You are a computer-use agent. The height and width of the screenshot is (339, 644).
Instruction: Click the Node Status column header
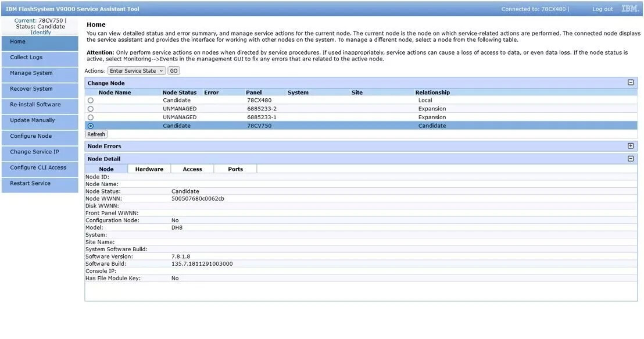click(x=180, y=92)
